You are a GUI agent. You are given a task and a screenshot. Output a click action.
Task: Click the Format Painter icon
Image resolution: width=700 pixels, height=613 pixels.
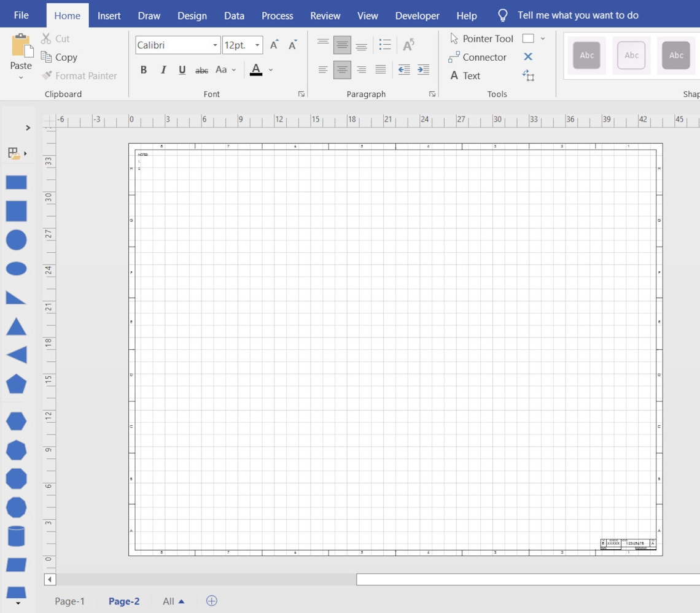47,75
